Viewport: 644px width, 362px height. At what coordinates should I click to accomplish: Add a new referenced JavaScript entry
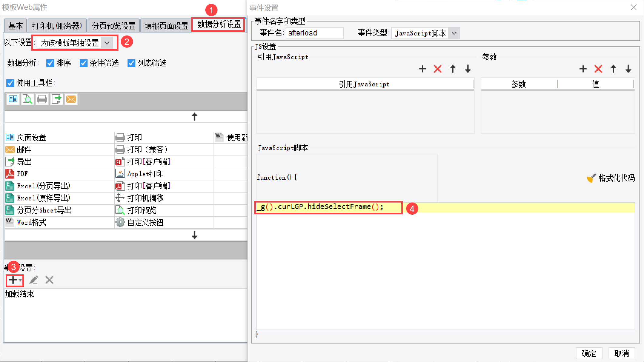coord(422,69)
